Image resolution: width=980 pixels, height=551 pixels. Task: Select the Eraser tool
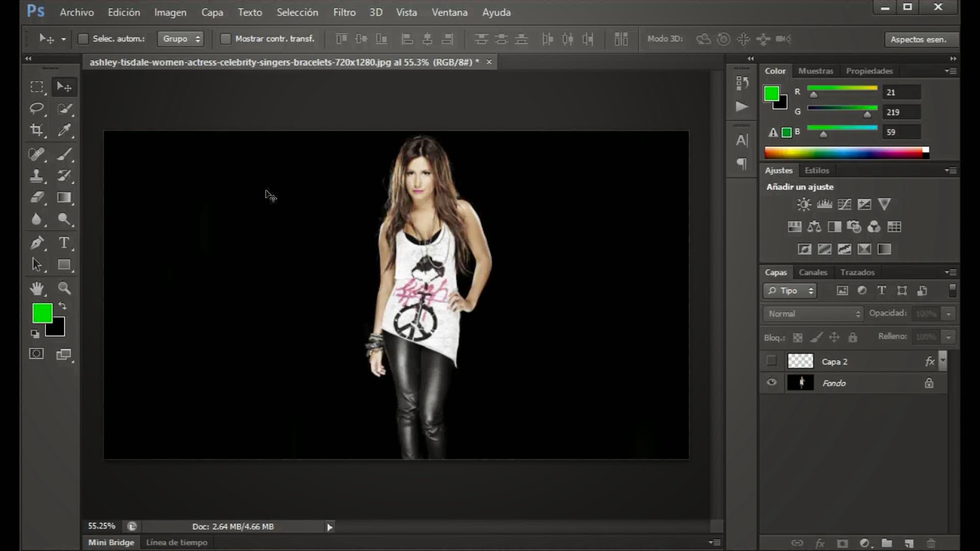(x=37, y=198)
